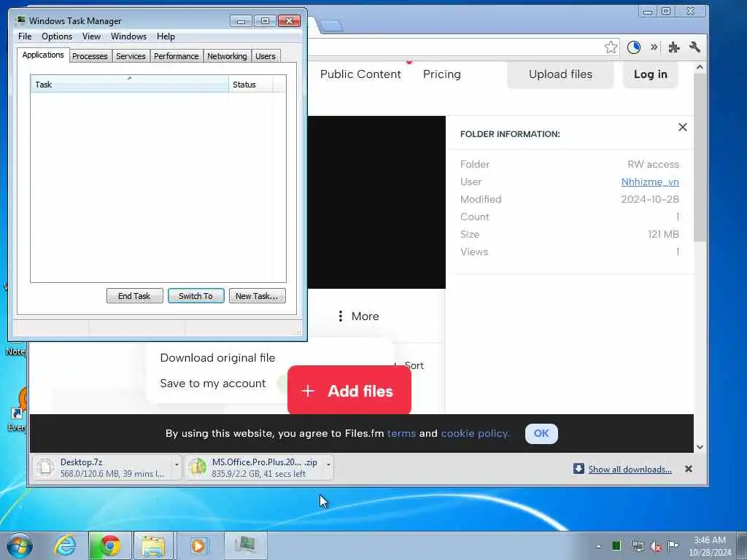The width and height of the screenshot is (747, 560).
Task: Close the Folder Information panel
Action: point(682,127)
